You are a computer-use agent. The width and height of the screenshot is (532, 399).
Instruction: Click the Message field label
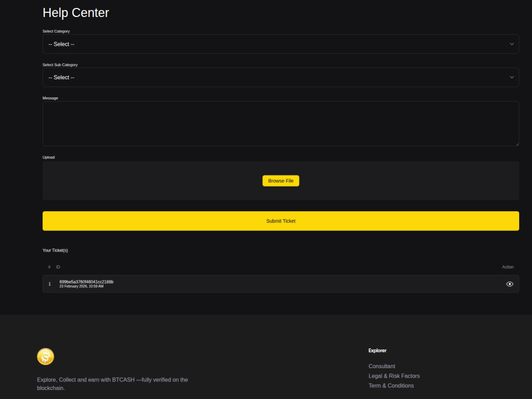click(x=50, y=98)
